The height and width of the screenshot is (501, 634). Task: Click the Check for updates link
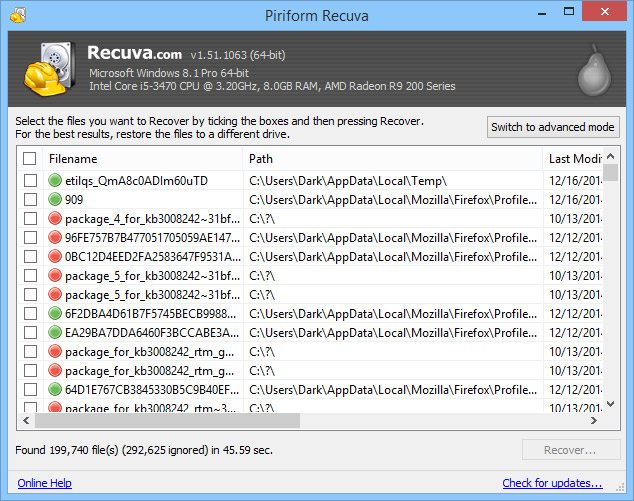(x=552, y=483)
